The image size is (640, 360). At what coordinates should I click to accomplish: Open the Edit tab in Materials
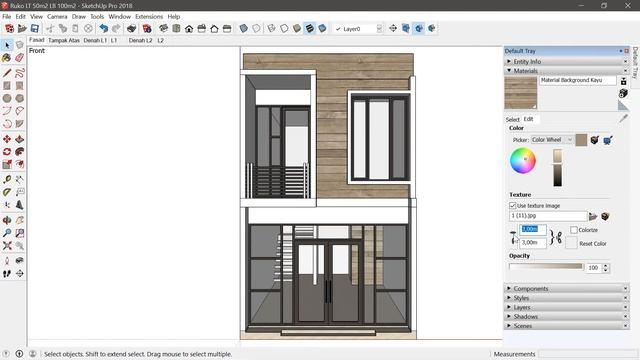(529, 119)
